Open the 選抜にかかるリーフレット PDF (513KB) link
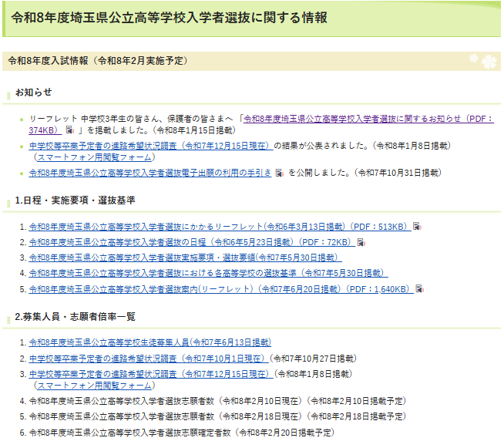The image size is (504, 448). [x=220, y=227]
